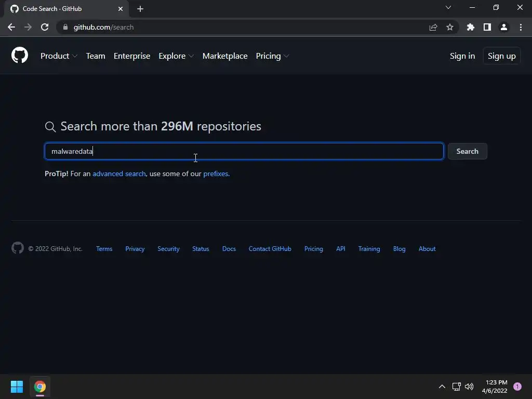The image size is (532, 399).
Task: Open Chrome extensions puzzle icon
Action: tap(470, 27)
